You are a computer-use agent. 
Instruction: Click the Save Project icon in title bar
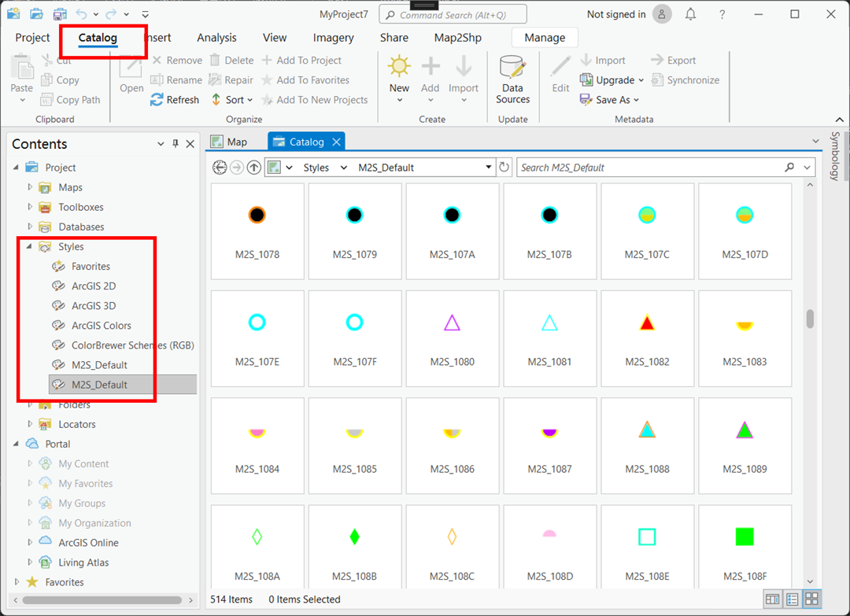60,14
